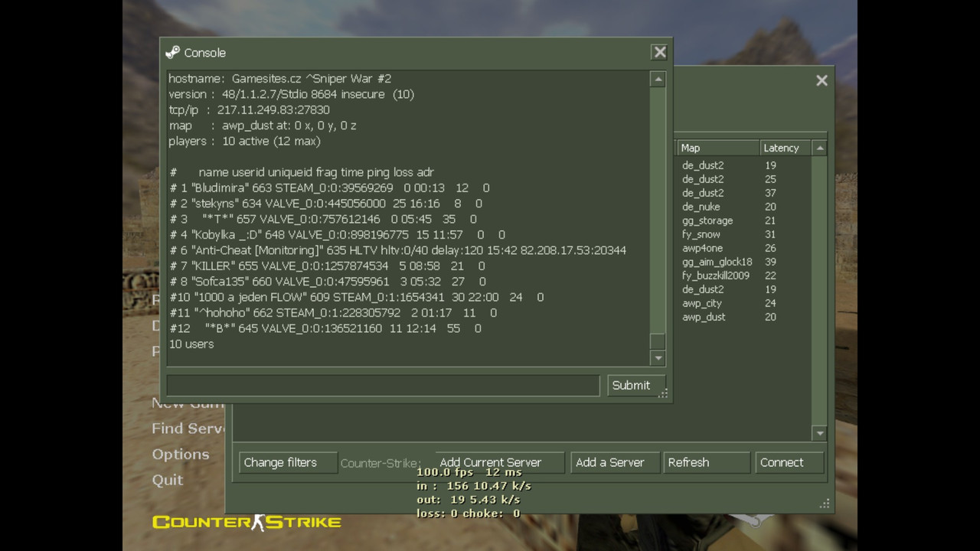Click Add a Server button
The width and height of the screenshot is (980, 551).
(x=615, y=462)
